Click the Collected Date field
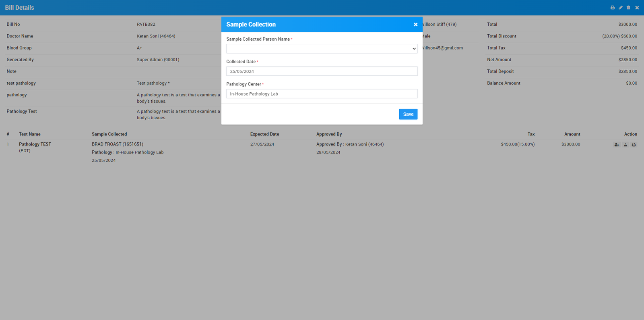Screen dimensions: 644x320 pos(322,71)
